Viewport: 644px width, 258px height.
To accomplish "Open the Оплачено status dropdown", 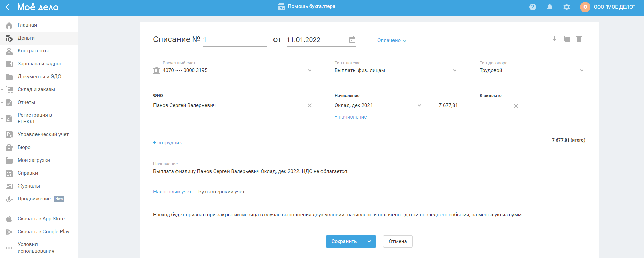I will [392, 40].
